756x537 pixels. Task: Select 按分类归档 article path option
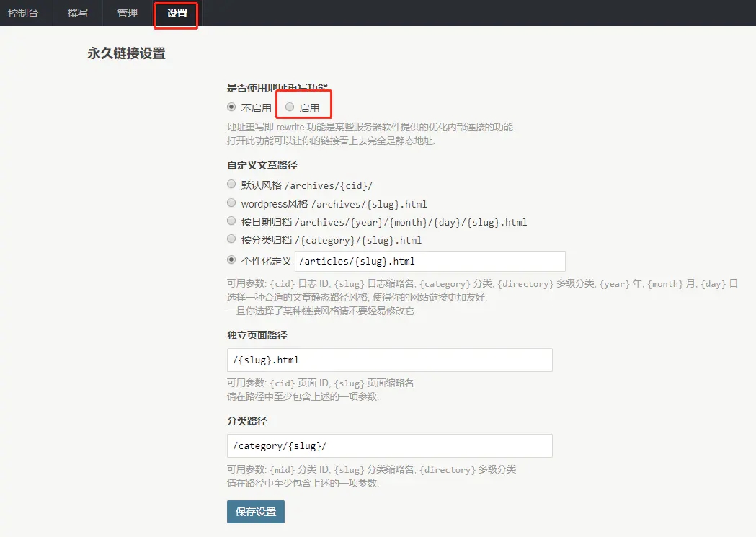pos(231,239)
